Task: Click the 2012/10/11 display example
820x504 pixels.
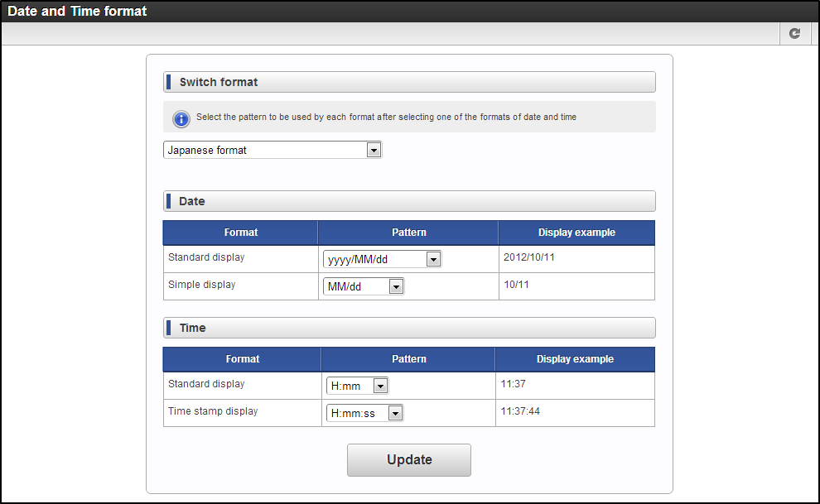Action: click(529, 257)
